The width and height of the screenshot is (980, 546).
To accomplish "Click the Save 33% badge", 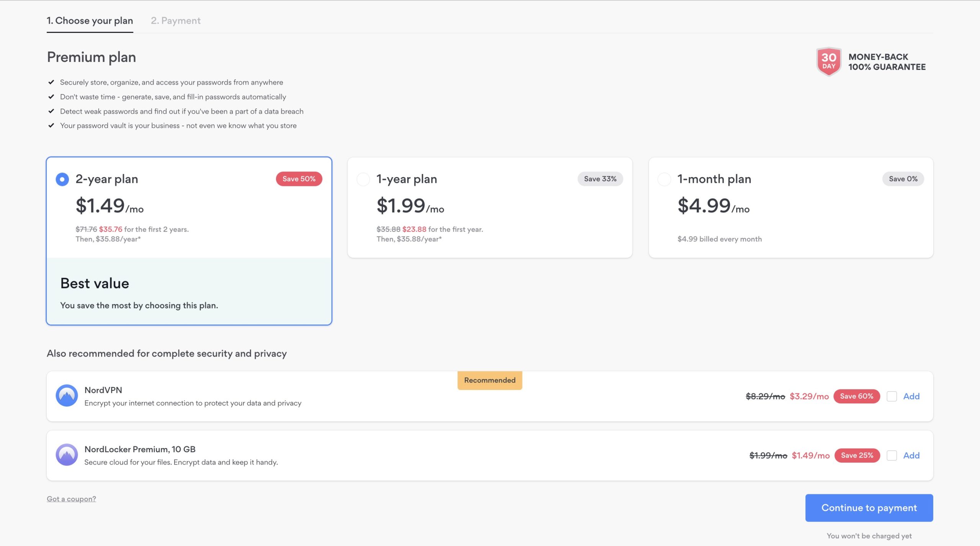I will click(x=600, y=179).
